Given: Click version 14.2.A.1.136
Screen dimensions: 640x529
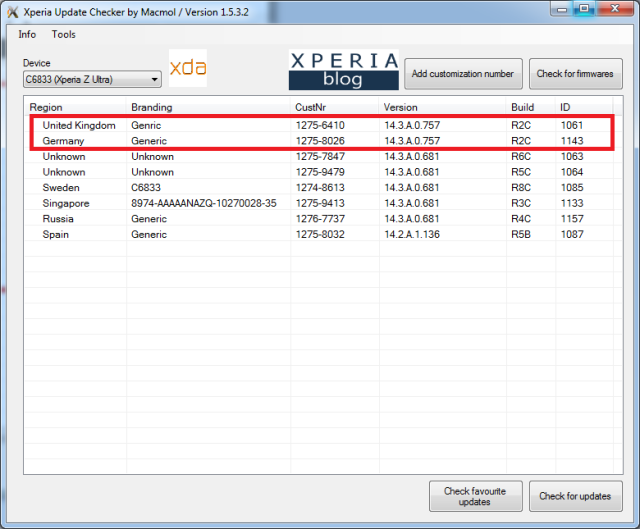Looking at the screenshot, I should click(x=412, y=234).
